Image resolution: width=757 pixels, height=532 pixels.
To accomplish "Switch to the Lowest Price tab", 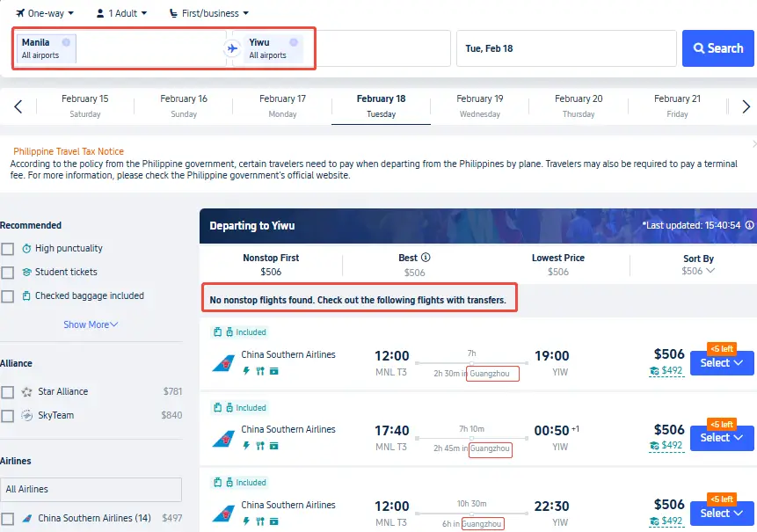I will (557, 264).
